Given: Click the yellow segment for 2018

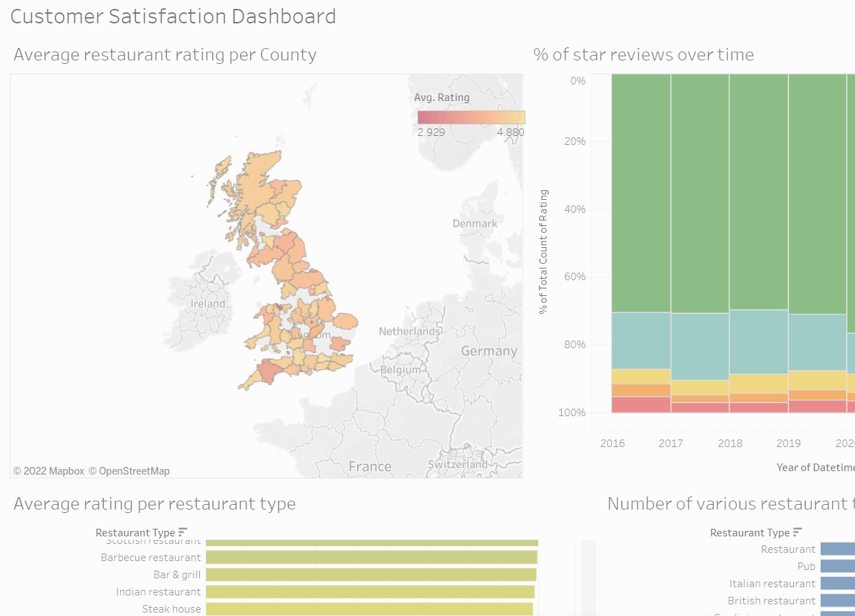Looking at the screenshot, I should [x=758, y=383].
